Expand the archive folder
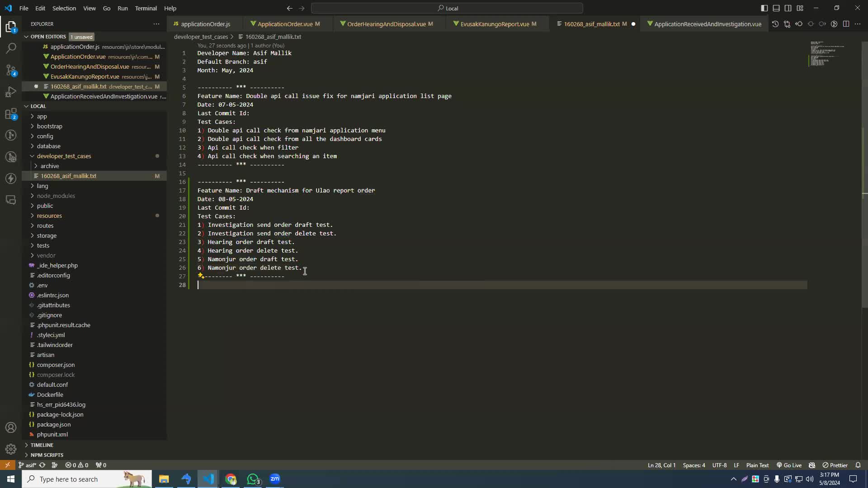The width and height of the screenshot is (868, 488). coord(49,166)
